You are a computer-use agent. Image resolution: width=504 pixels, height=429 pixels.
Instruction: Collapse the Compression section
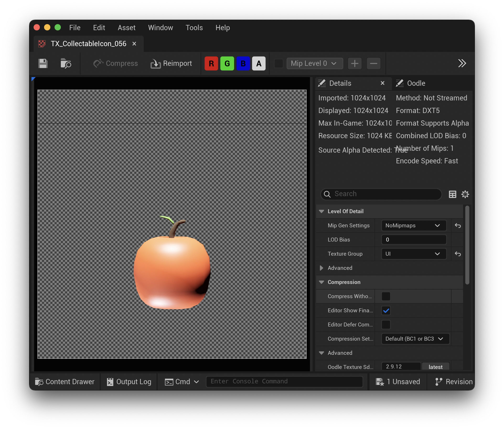[322, 282]
